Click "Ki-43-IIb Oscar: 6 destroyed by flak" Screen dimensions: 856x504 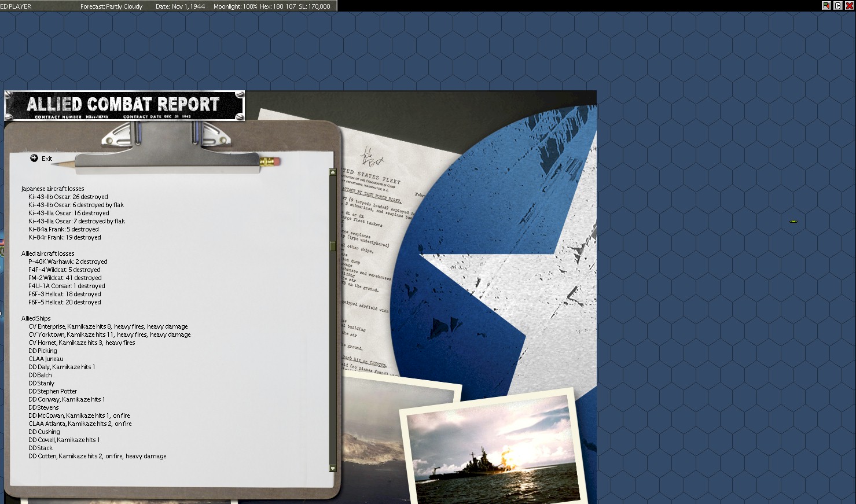point(76,205)
